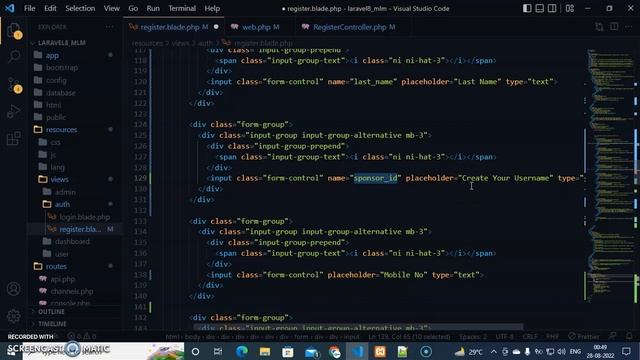Change the UTF-8 encoding in status bar
Viewport: 640px width, 360px height.
point(504,336)
